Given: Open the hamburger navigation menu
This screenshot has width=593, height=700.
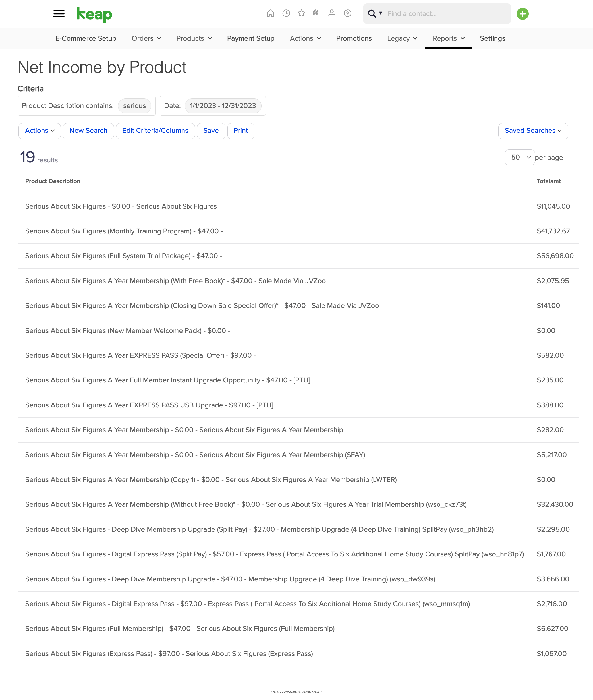Looking at the screenshot, I should click(59, 14).
